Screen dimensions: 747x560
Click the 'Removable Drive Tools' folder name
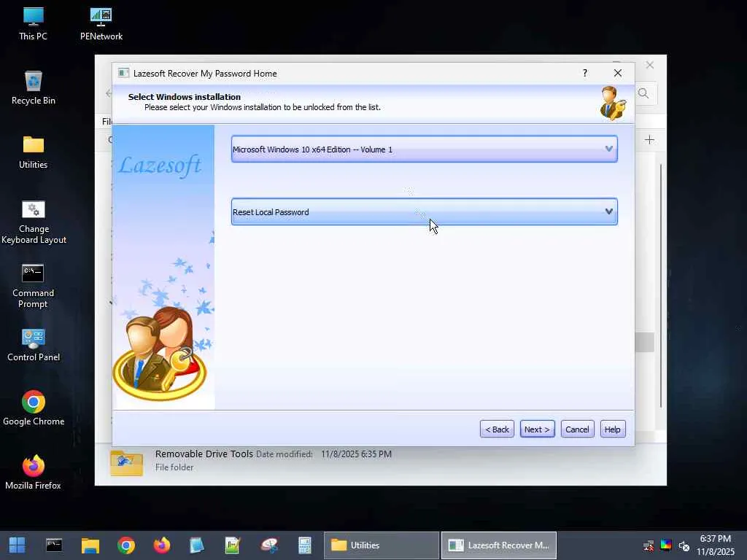pos(204,454)
